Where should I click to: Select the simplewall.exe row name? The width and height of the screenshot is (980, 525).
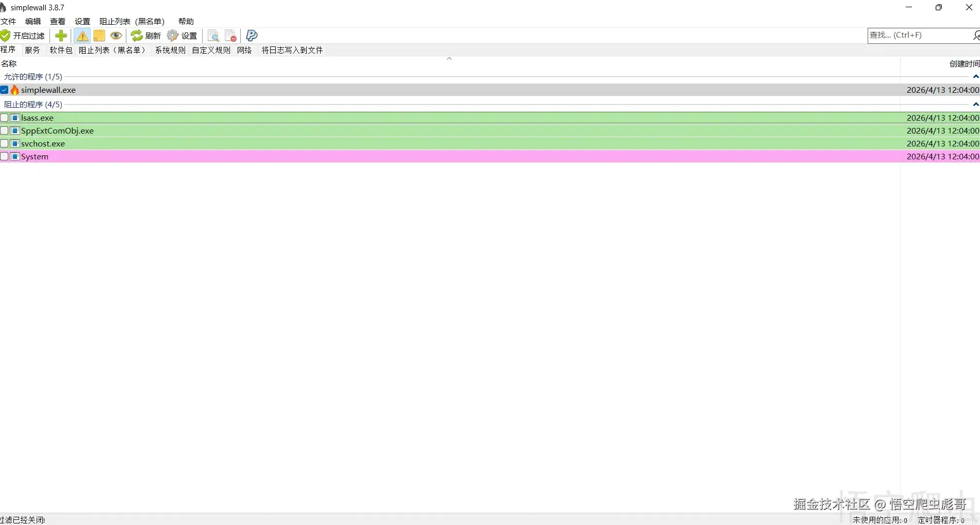(48, 90)
